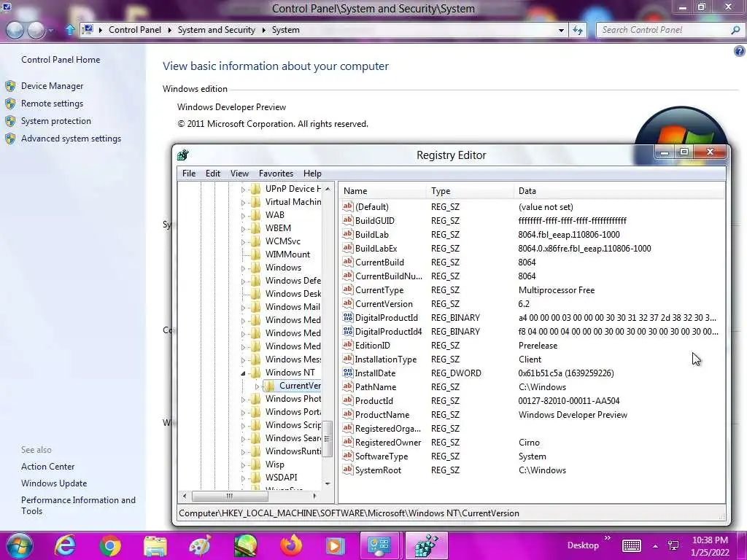Expand the Wisp tree node
Image resolution: width=747 pixels, height=560 pixels.
tap(243, 464)
